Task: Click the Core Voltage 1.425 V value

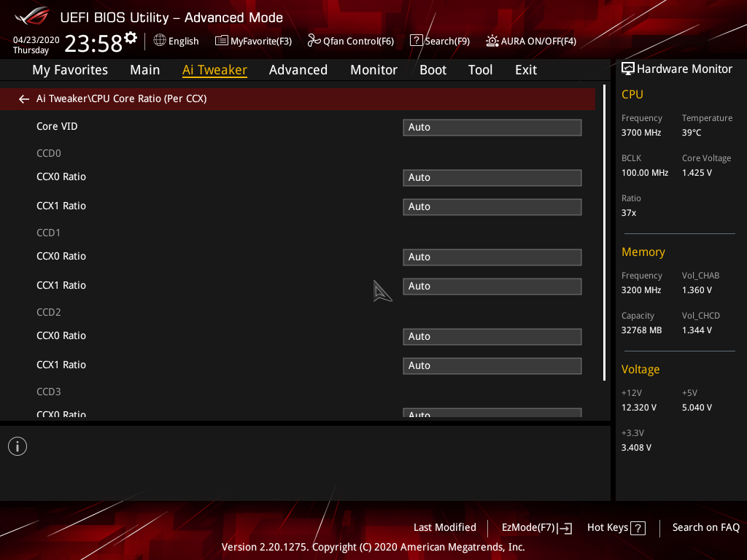Action: (697, 173)
